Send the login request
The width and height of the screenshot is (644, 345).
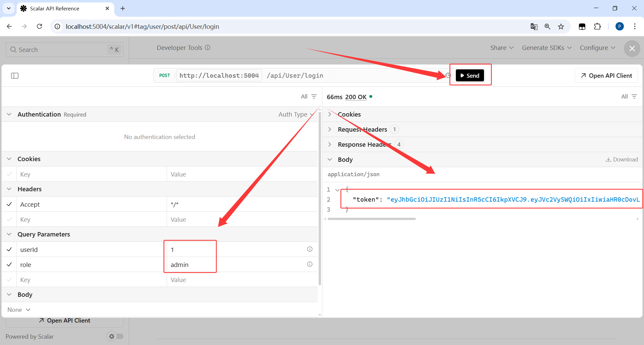point(470,75)
